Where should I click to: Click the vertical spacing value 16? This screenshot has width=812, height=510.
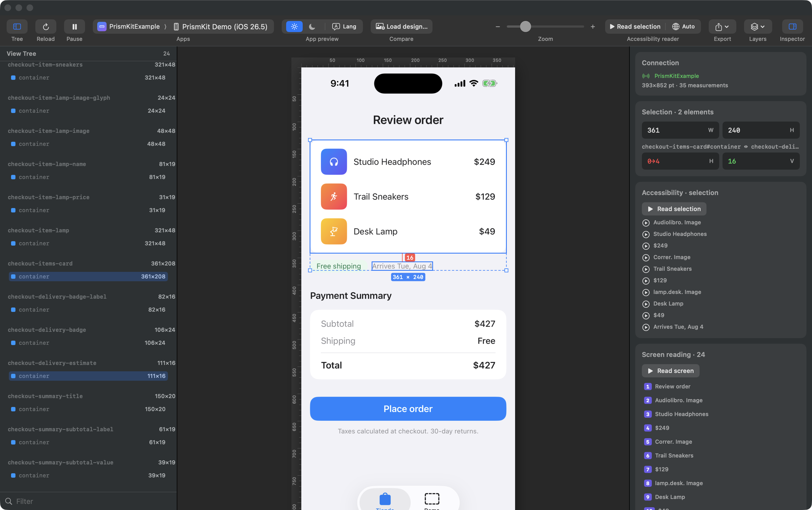click(761, 161)
